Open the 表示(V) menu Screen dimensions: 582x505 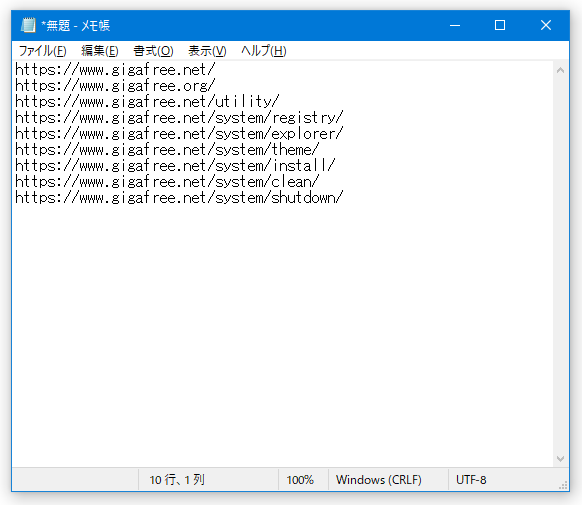pos(207,51)
